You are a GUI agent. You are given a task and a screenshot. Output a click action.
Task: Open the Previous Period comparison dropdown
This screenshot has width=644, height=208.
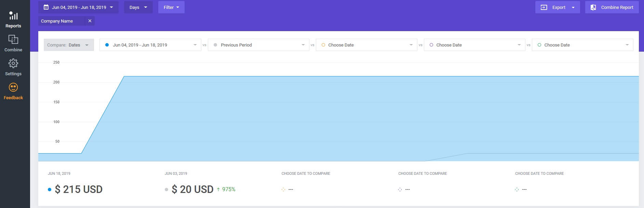pyautogui.click(x=258, y=45)
